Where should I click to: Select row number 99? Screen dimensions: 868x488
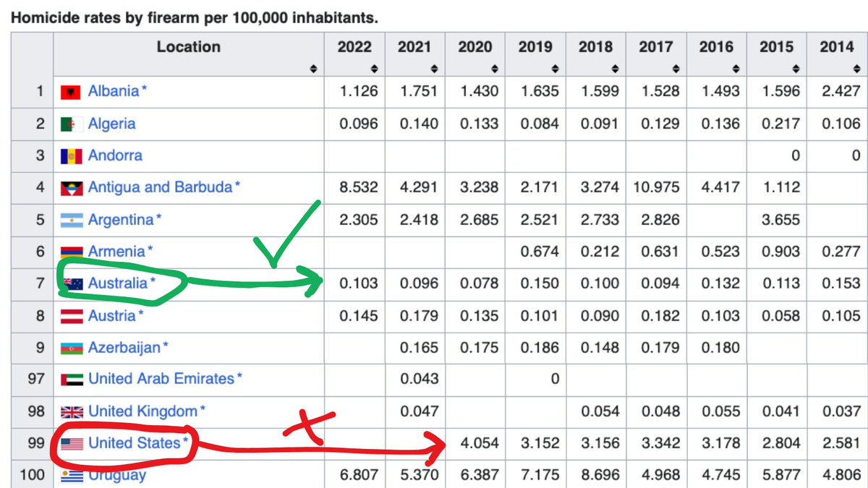[x=36, y=442]
